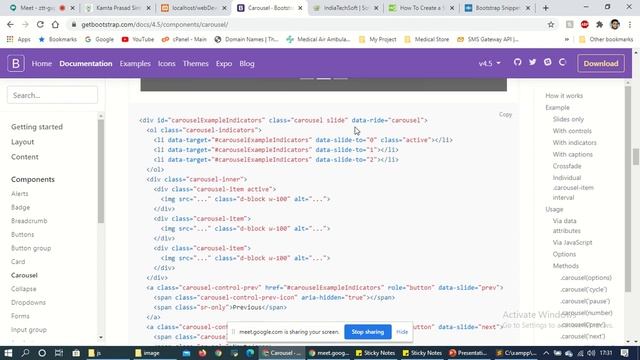Open Firefox from the taskbar
Viewport: 640px width, 360px height.
202,353
